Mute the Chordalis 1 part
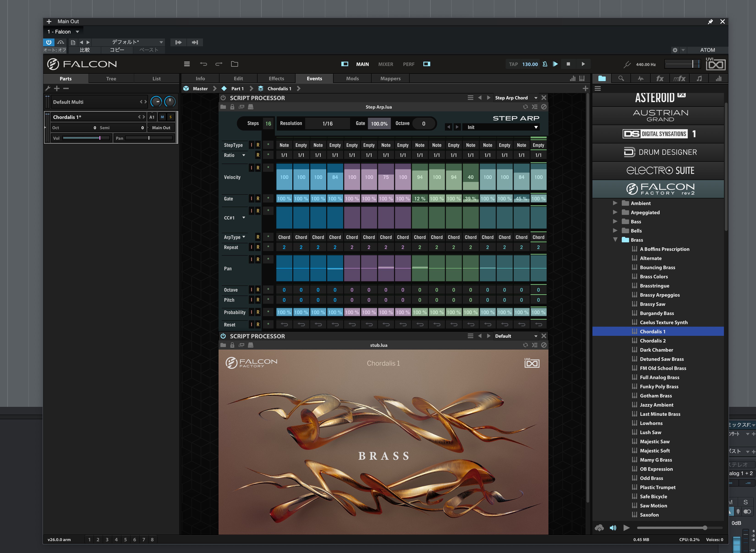The image size is (756, 553). coord(162,117)
